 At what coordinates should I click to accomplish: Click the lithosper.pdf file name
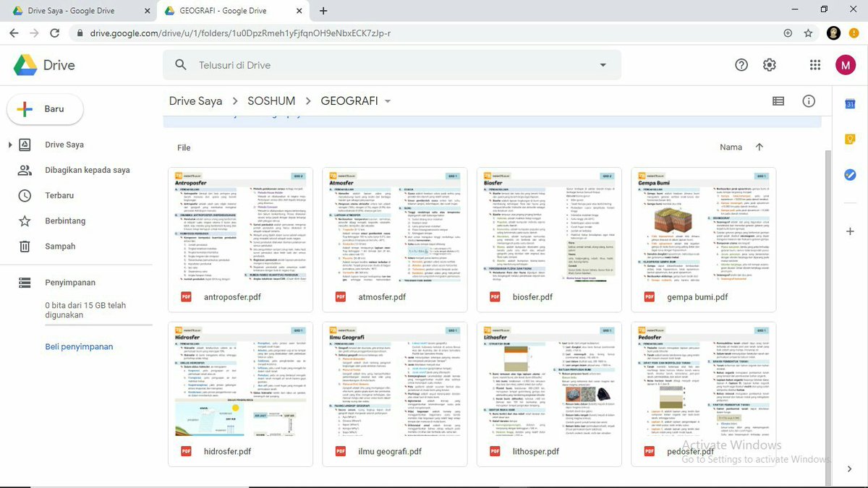[x=536, y=451]
